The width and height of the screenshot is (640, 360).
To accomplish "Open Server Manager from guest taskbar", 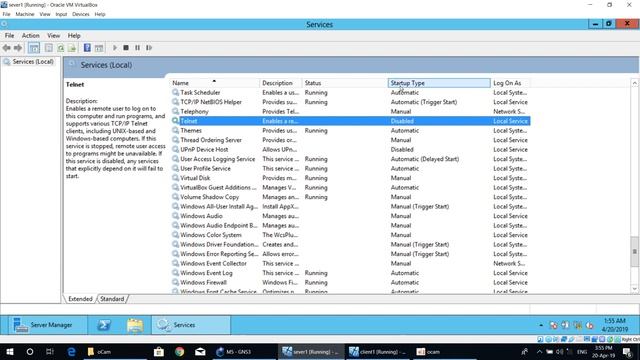I will [48, 325].
